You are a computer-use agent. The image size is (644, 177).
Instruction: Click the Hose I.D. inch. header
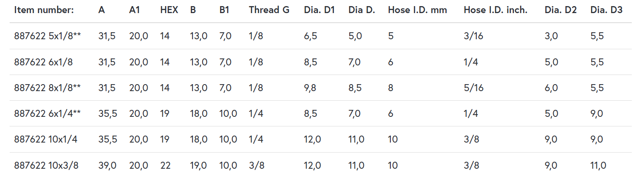click(496, 10)
